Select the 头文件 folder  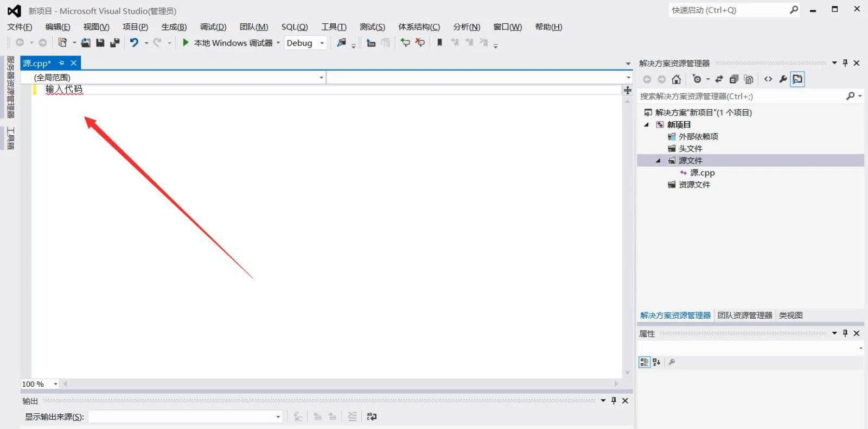(x=690, y=148)
